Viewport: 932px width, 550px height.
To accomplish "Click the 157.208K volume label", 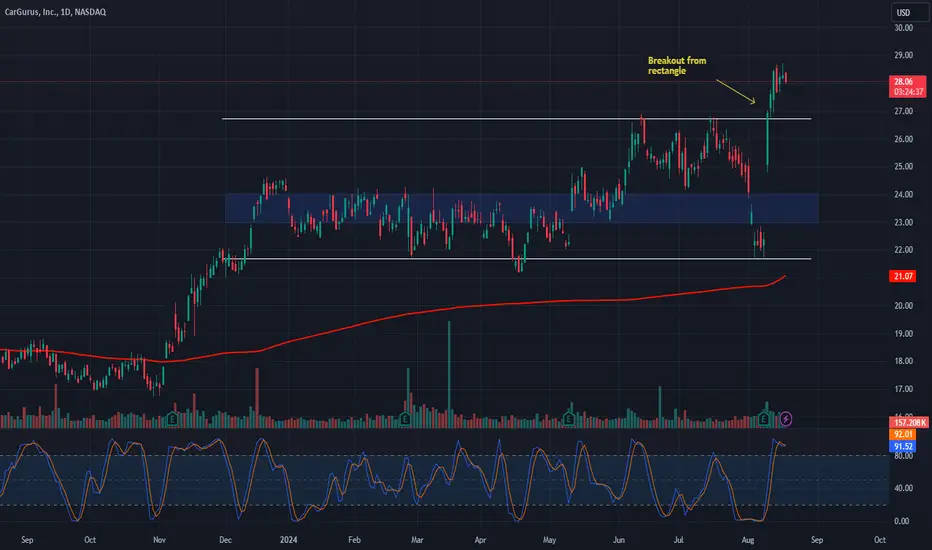I will (x=909, y=423).
